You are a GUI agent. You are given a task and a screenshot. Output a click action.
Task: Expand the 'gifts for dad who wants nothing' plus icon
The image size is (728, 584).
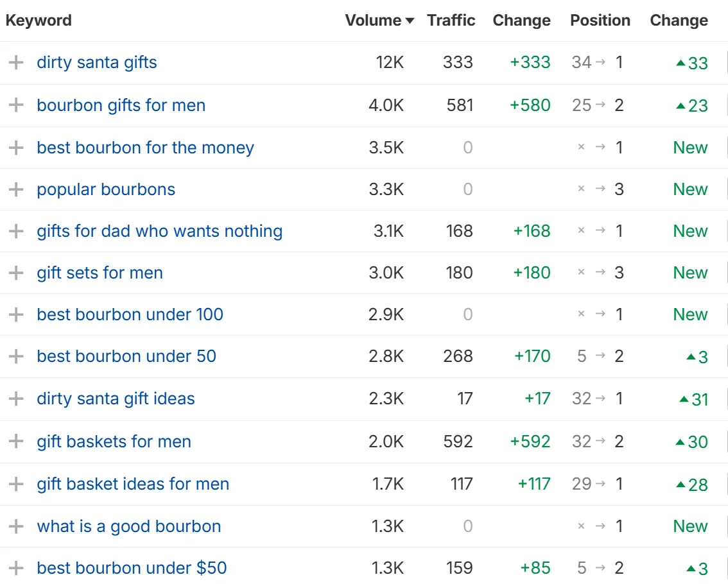pyautogui.click(x=16, y=231)
